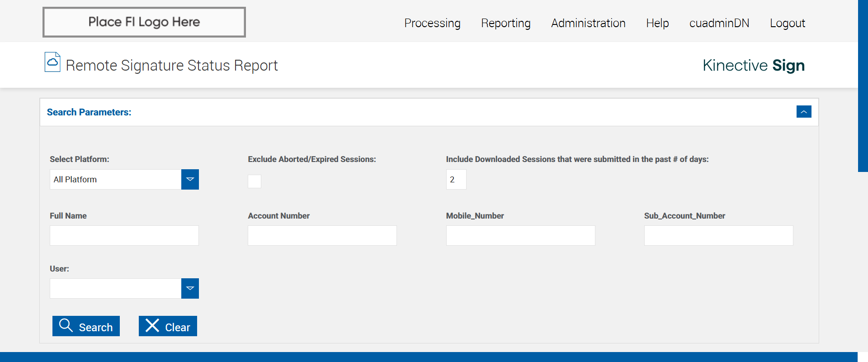Open the User dropdown arrow
The height and width of the screenshot is (362, 868).
click(190, 289)
